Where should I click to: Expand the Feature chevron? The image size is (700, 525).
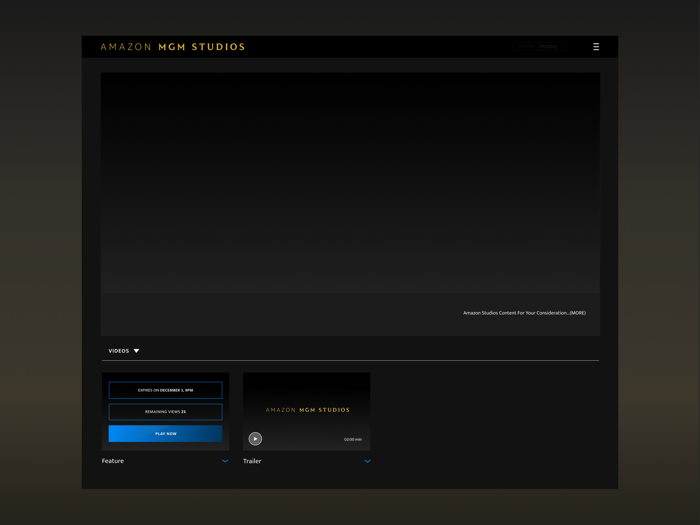click(225, 461)
